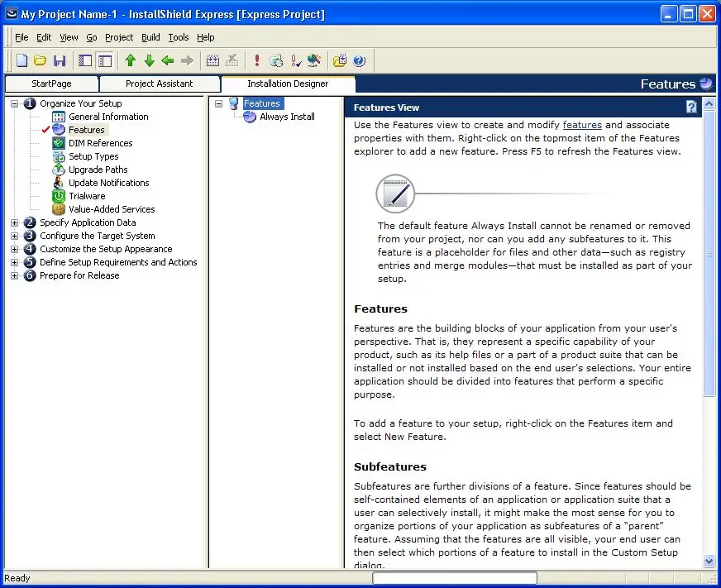Open the Setup Types view

(93, 157)
